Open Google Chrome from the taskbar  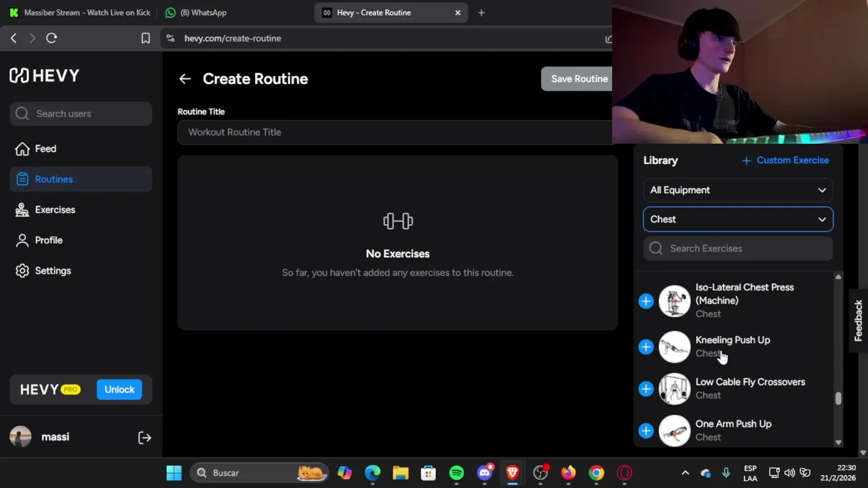(596, 472)
